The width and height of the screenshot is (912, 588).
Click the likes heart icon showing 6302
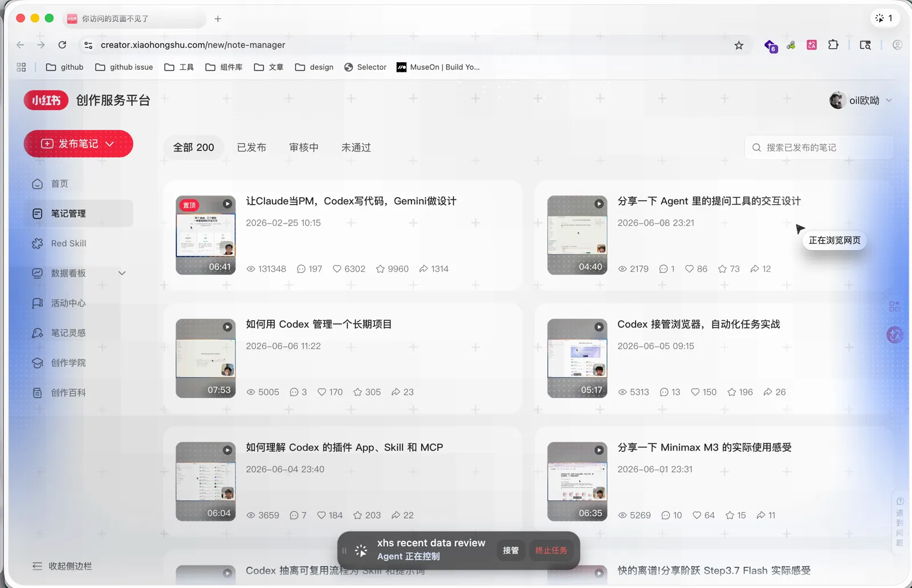coord(337,269)
